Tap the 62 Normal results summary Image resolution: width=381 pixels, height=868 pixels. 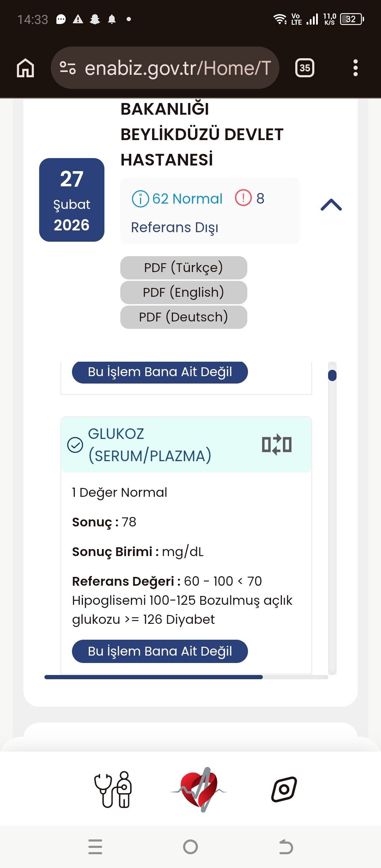click(177, 199)
